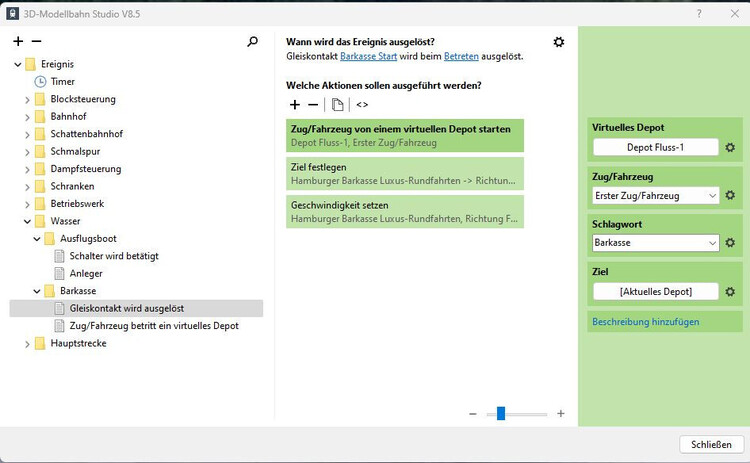Click gear next to Depot Fluss-1
The width and height of the screenshot is (750, 463).
click(x=730, y=148)
